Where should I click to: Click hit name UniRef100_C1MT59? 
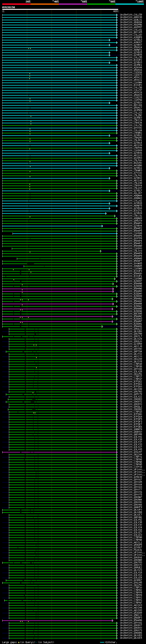tap(131, 100)
